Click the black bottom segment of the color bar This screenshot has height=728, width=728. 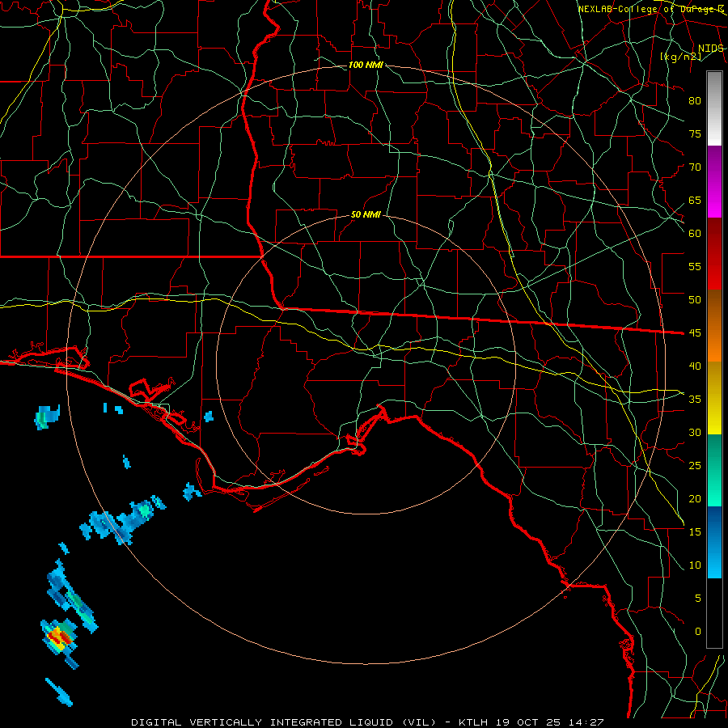point(714,613)
